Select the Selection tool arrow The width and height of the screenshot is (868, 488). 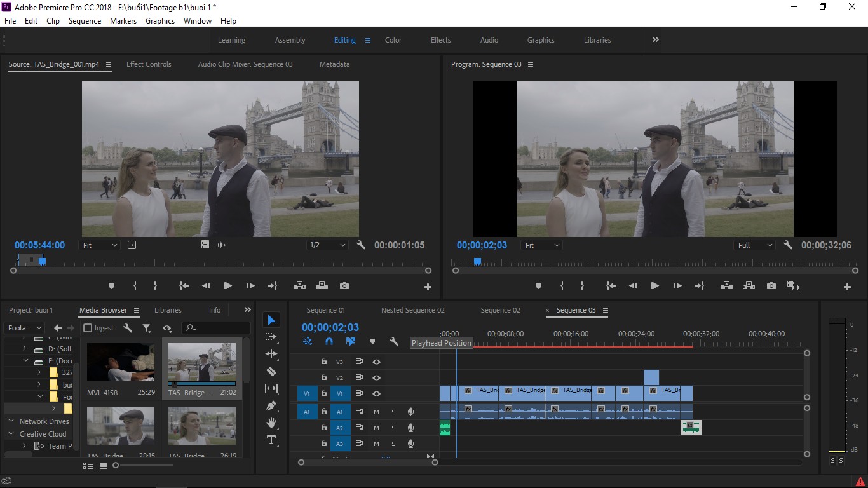(271, 320)
